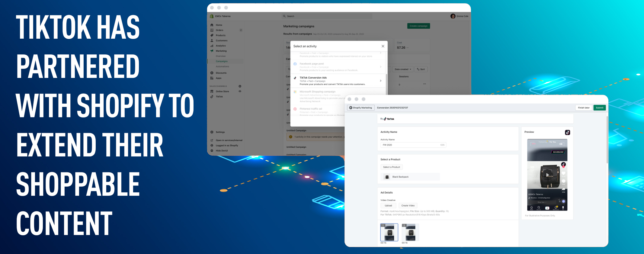644x254 pixels.
Task: Select the Automations submenu under Marketing
Action: [223, 66]
